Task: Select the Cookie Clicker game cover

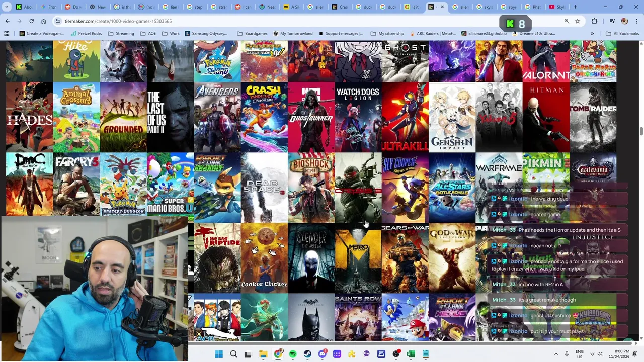Action: [264, 258]
